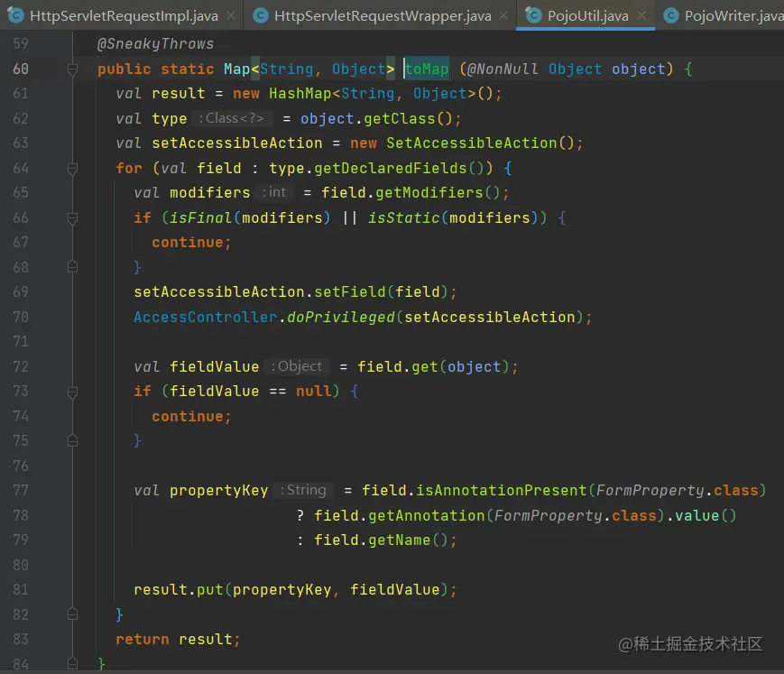Click the getName call on line 79

point(399,540)
